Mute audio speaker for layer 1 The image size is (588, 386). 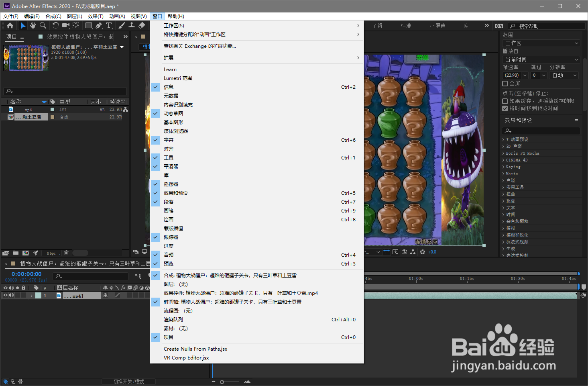tap(12, 295)
